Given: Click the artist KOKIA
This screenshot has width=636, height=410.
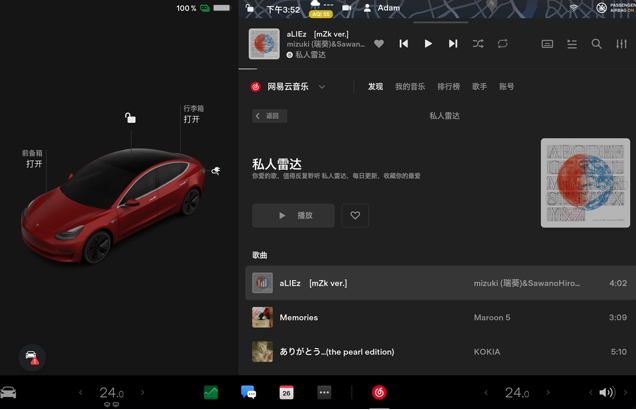Looking at the screenshot, I should click(487, 352).
